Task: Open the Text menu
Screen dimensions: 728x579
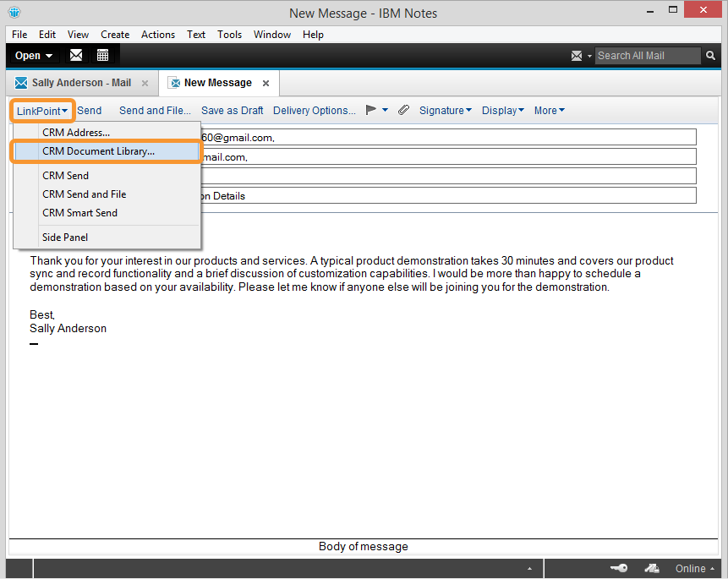Action: pos(196,35)
